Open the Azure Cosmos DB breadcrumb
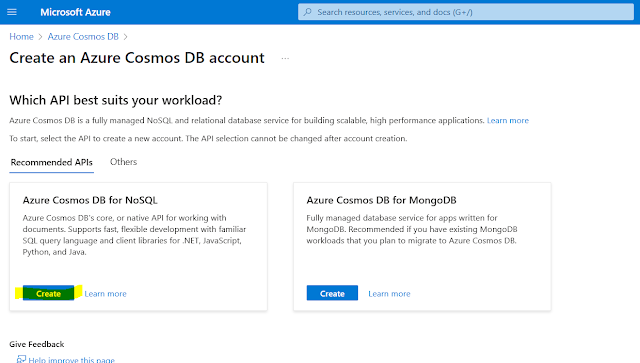Image resolution: width=640 pixels, height=363 pixels. [83, 37]
